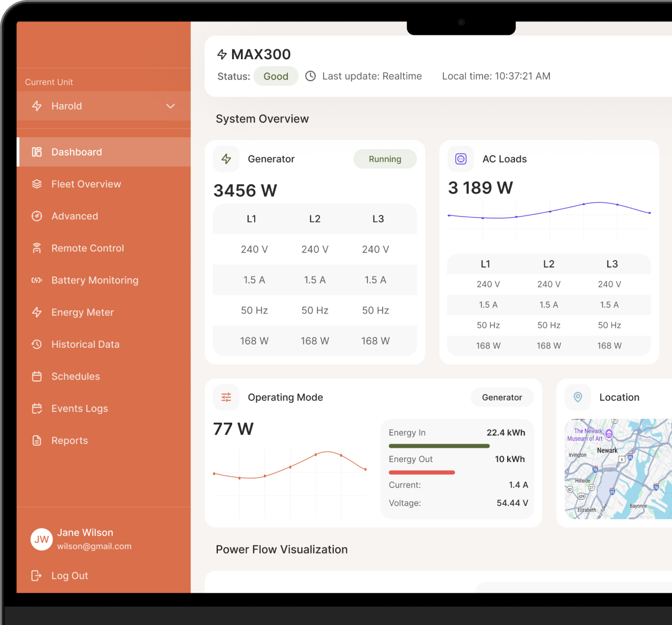Click the Generator lightning bolt icon
672x625 pixels.
(226, 159)
